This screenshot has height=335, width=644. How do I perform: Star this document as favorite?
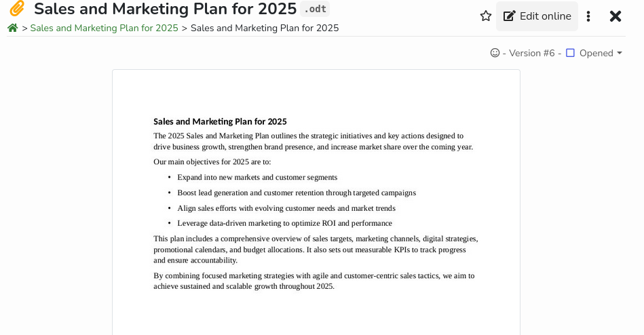[486, 16]
